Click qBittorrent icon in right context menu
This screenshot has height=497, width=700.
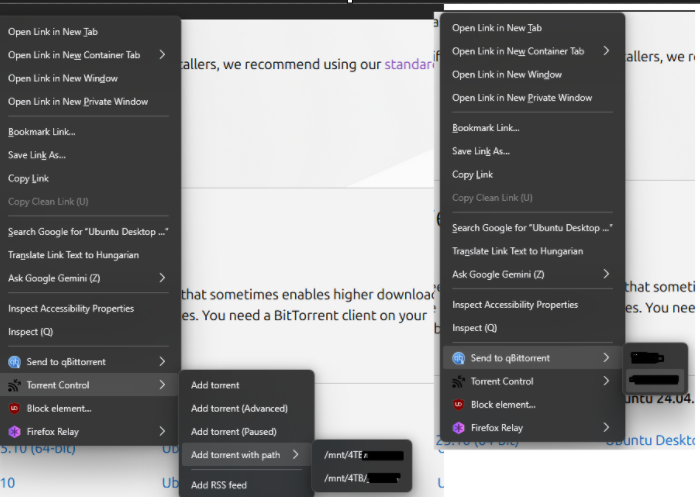458,358
